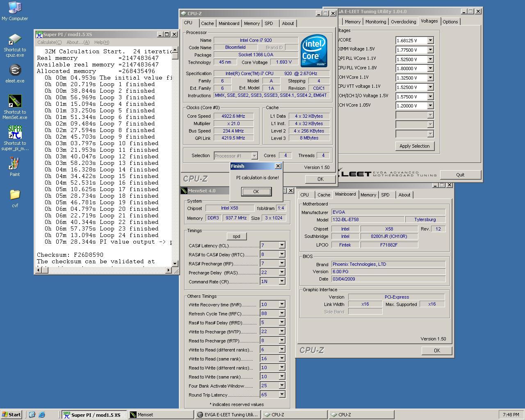
Task: Expand Command Rate (CR) dropdown
Action: tap(282, 281)
